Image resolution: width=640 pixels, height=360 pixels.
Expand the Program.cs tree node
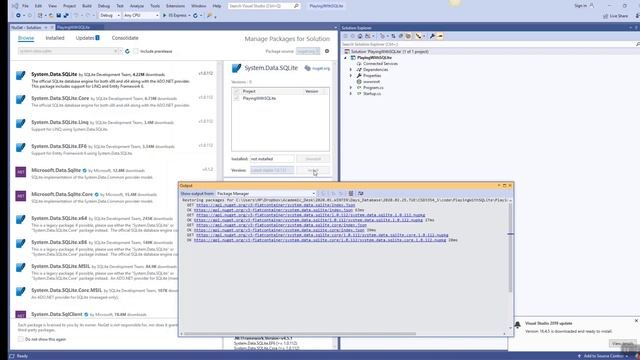click(351, 88)
